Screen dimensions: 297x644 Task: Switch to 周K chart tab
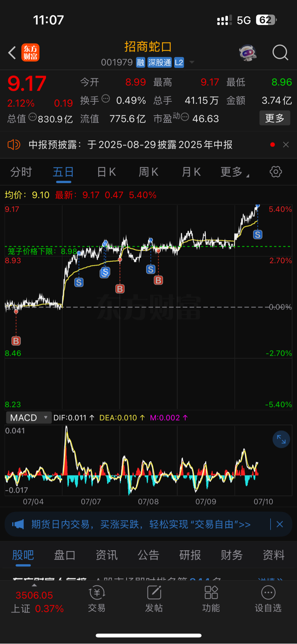[148, 172]
